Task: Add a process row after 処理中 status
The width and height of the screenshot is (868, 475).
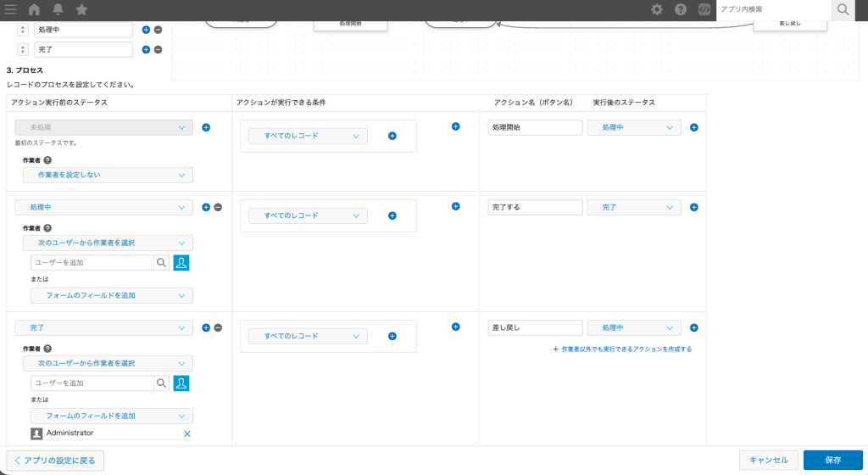Action: 206,207
